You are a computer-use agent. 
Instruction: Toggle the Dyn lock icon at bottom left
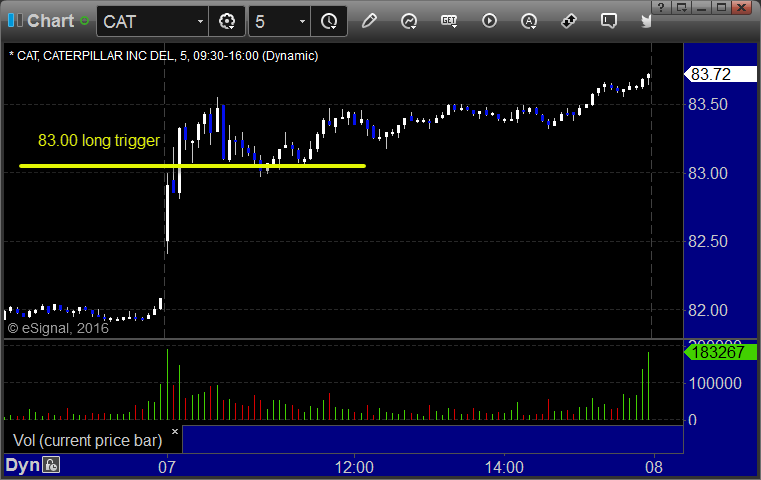click(x=50, y=465)
